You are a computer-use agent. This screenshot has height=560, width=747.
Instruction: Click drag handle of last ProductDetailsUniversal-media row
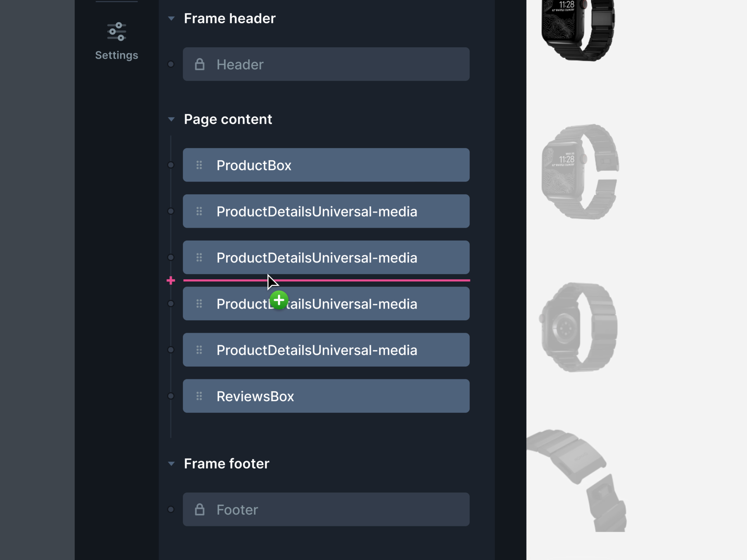199,350
